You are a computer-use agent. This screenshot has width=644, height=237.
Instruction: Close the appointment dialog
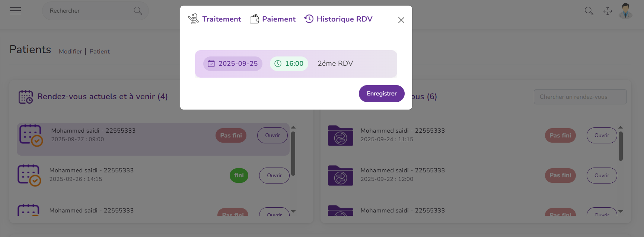coord(401,20)
